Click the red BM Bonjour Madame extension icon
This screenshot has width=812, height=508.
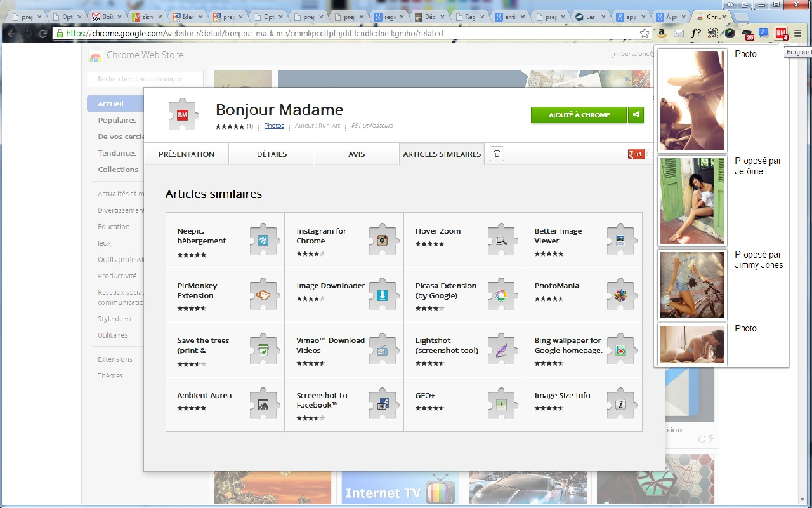click(781, 34)
